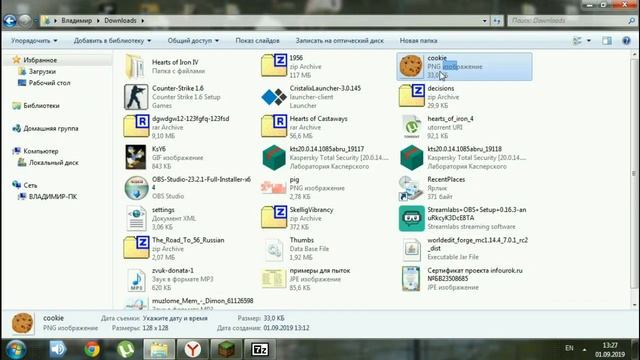
Task: Click Показ слайдов button
Action: (x=258, y=41)
